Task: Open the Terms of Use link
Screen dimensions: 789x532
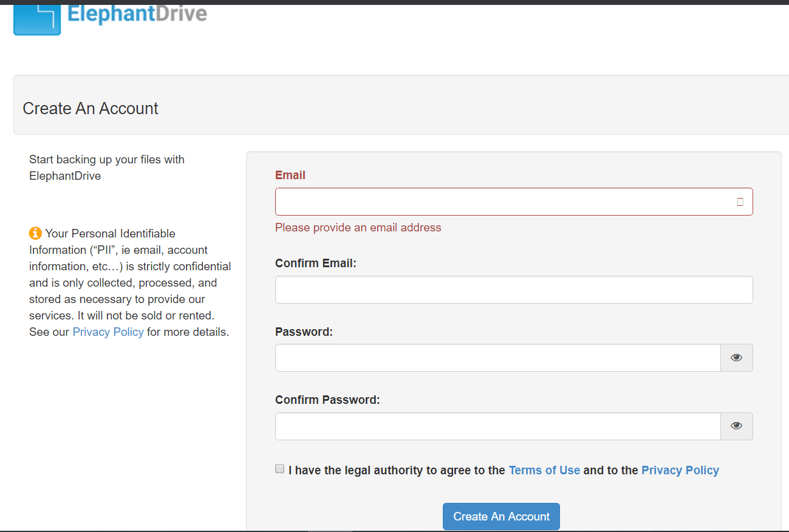Action: pos(544,470)
